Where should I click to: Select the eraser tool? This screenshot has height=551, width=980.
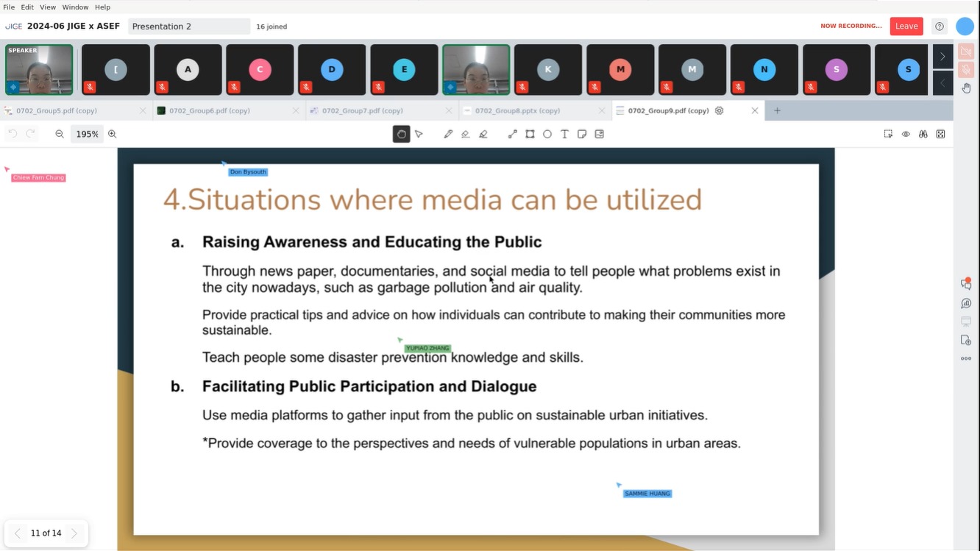coord(466,134)
